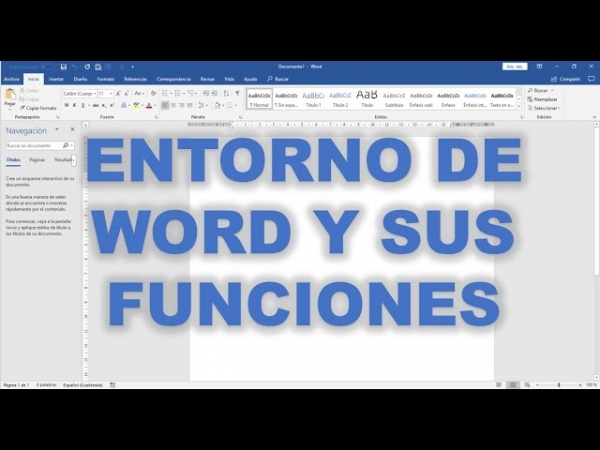
Task: Insert a bulleted list
Action: pos(165,93)
